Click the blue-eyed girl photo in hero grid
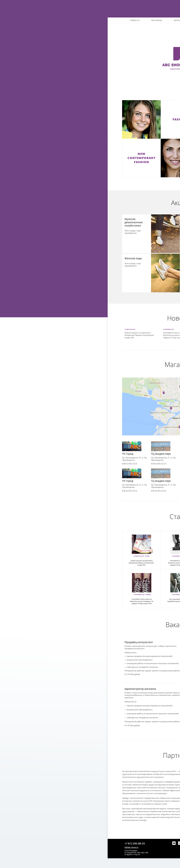The width and height of the screenshot is (180, 868). coord(141,119)
